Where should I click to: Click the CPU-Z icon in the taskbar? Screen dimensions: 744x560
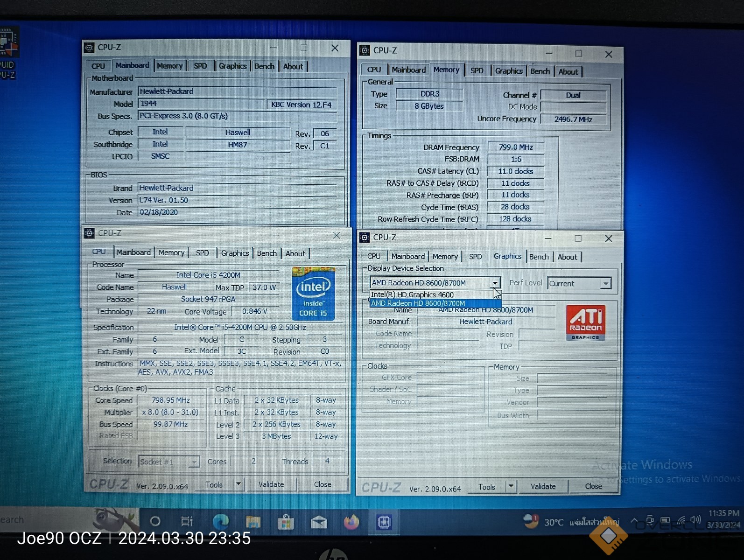coord(384,522)
